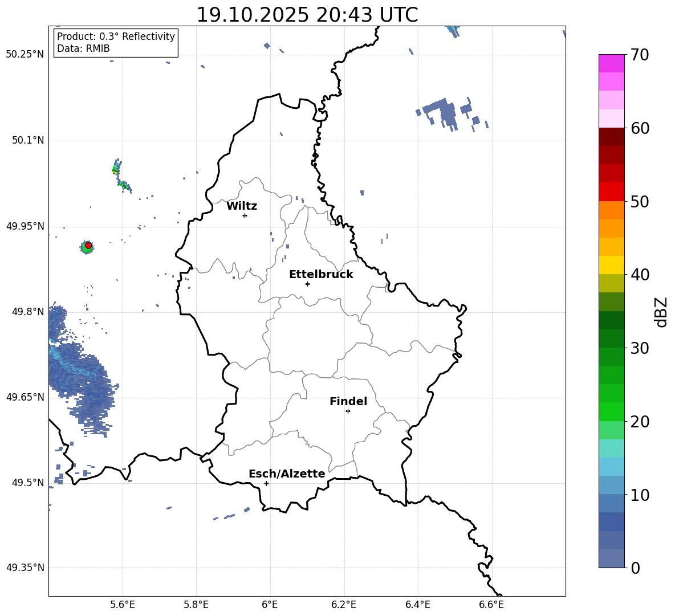
Task: Click the 5.8°E longitude tick label
Action: (x=196, y=605)
